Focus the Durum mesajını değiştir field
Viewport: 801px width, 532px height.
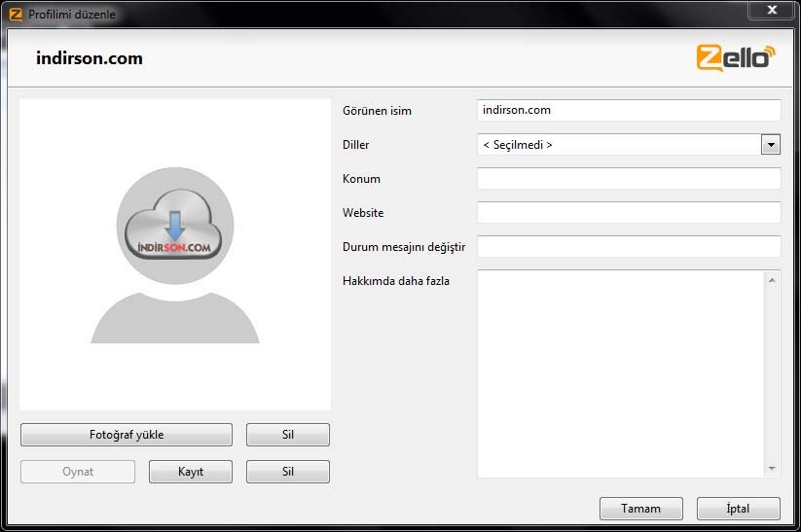click(x=629, y=247)
